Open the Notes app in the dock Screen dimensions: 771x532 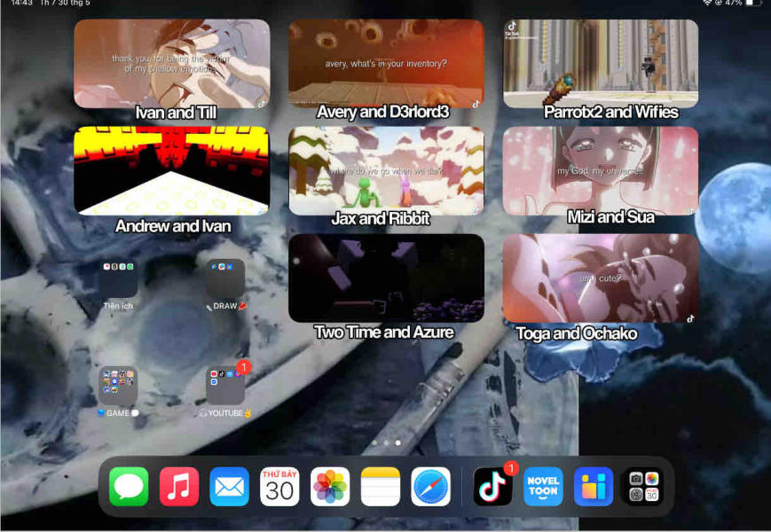(x=380, y=486)
